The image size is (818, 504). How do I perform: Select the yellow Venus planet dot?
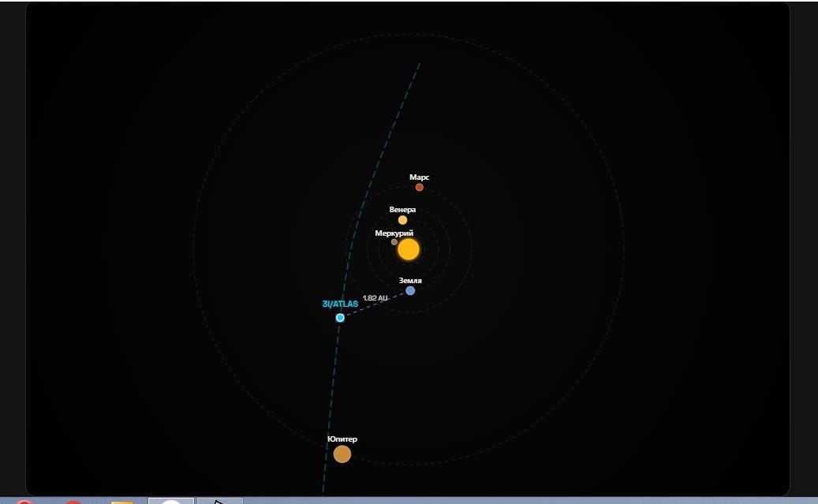pyautogui.click(x=402, y=219)
